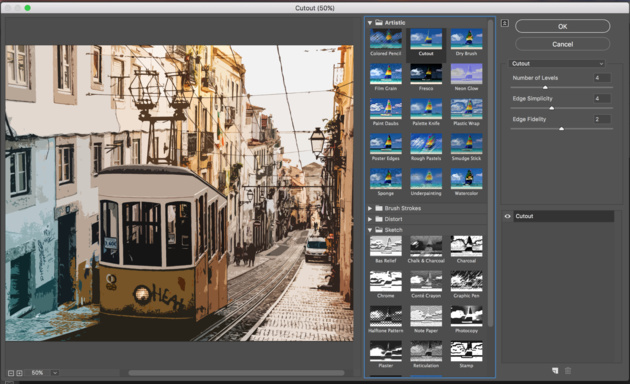Apply the Charcoal sketch filter
The image size is (630, 384).
pyautogui.click(x=466, y=246)
